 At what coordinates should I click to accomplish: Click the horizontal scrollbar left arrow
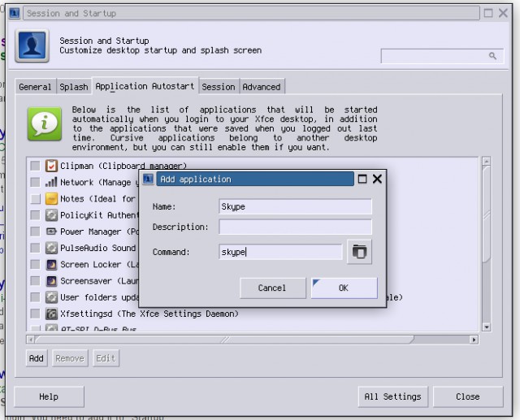tap(31, 340)
